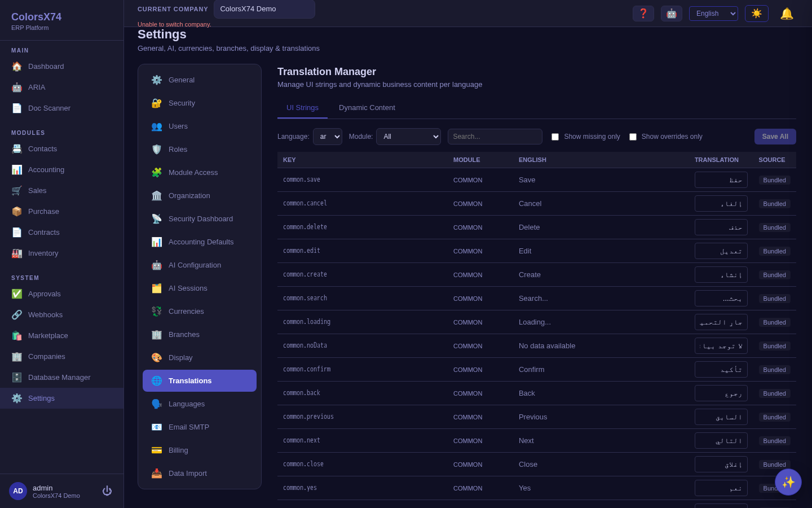
Task: Open notifications bell
Action: pyautogui.click(x=787, y=14)
